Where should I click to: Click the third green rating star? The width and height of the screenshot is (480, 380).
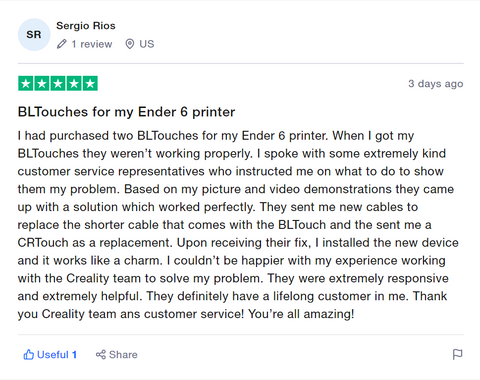point(58,84)
